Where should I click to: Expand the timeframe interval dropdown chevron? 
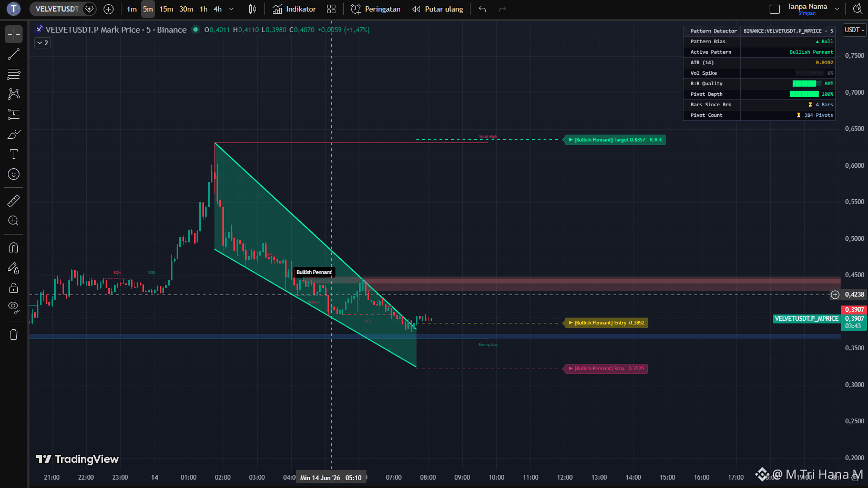(x=231, y=9)
